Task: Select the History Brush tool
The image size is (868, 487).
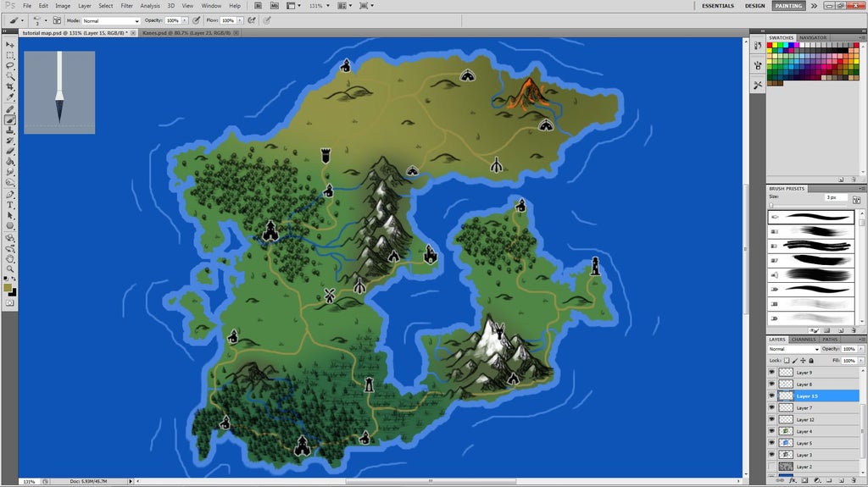Action: tap(10, 141)
